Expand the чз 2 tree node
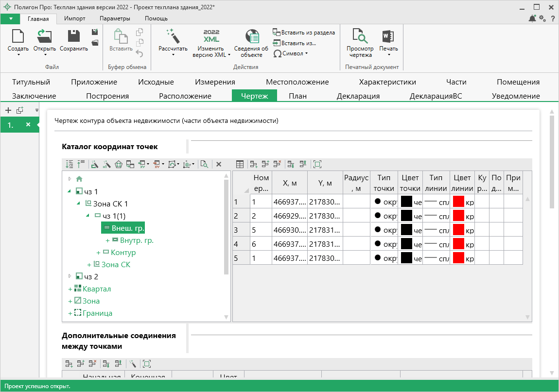 point(70,276)
